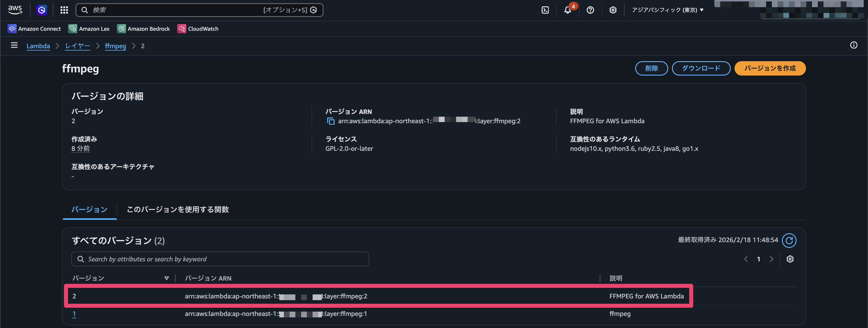Image resolution: width=868 pixels, height=328 pixels.
Task: Open the Amazon Bedrock service shortcut
Action: (x=143, y=29)
